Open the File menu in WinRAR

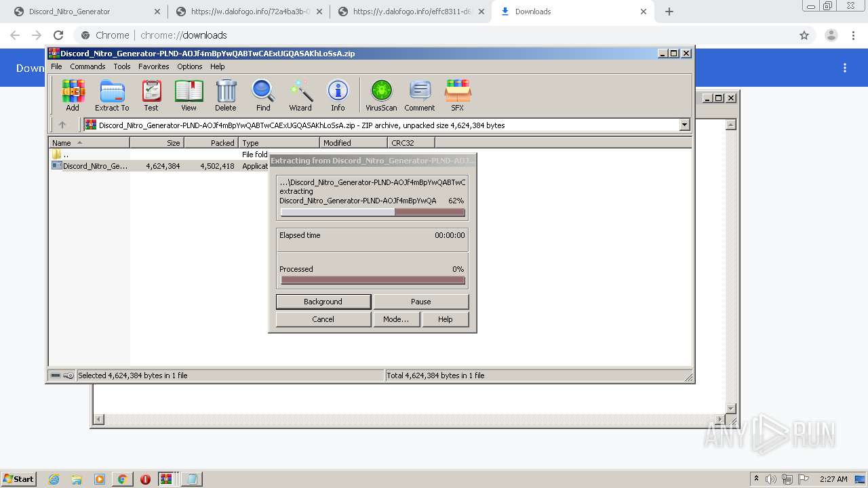coord(56,66)
